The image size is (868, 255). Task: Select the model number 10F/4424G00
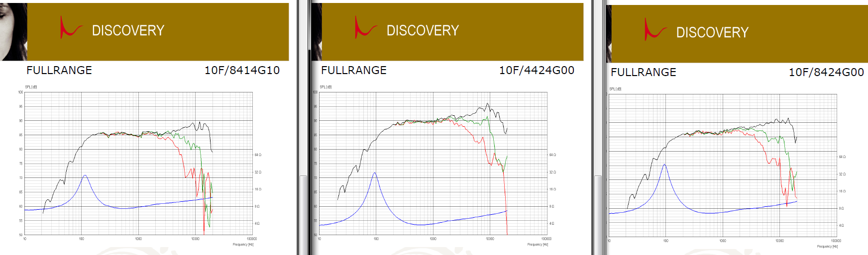pos(537,70)
